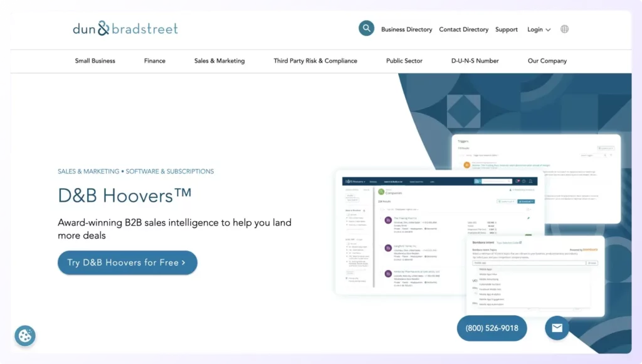Open the Our Company menu

click(x=547, y=61)
